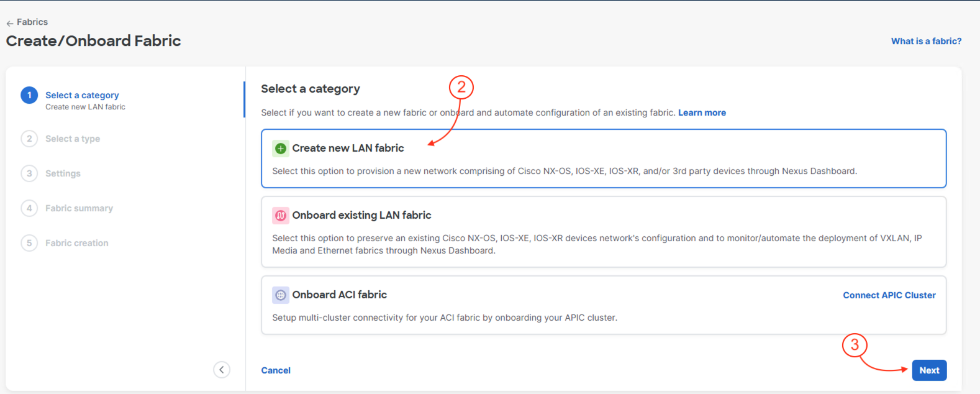Select the Create new LAN fabric card title

[x=348, y=148]
